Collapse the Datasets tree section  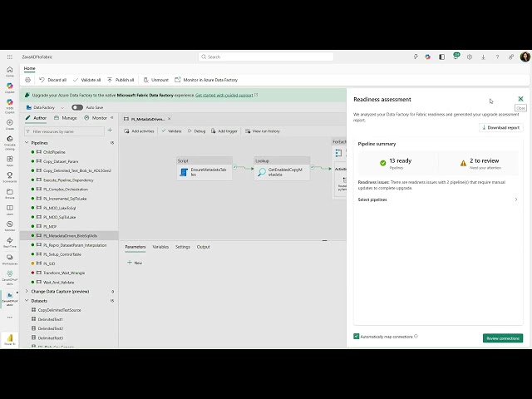[27, 301]
